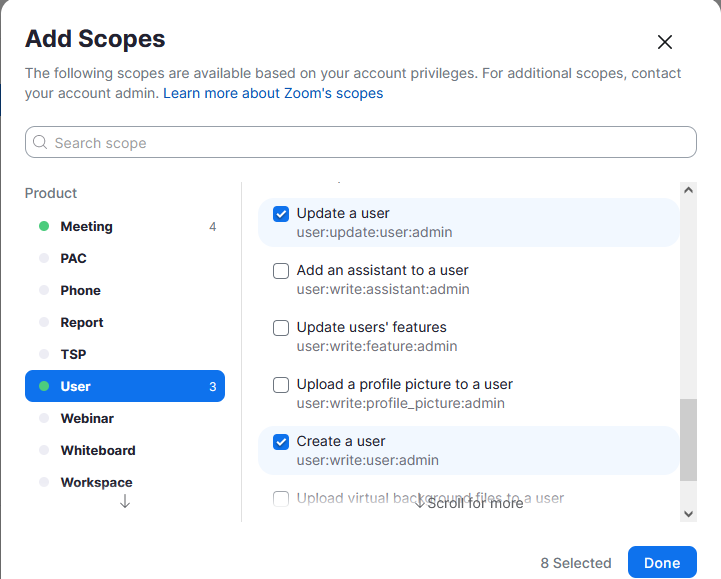Click the gray dot next to Webinar
The width and height of the screenshot is (721, 579).
click(x=44, y=418)
